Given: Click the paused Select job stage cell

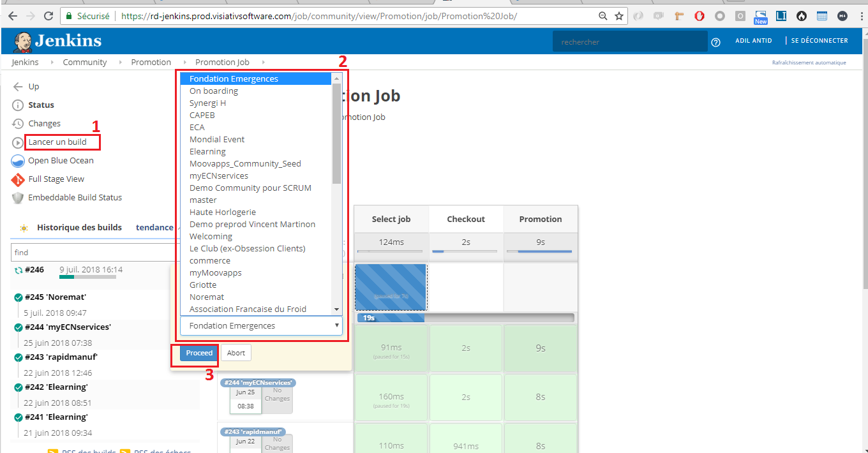Looking at the screenshot, I should click(391, 287).
